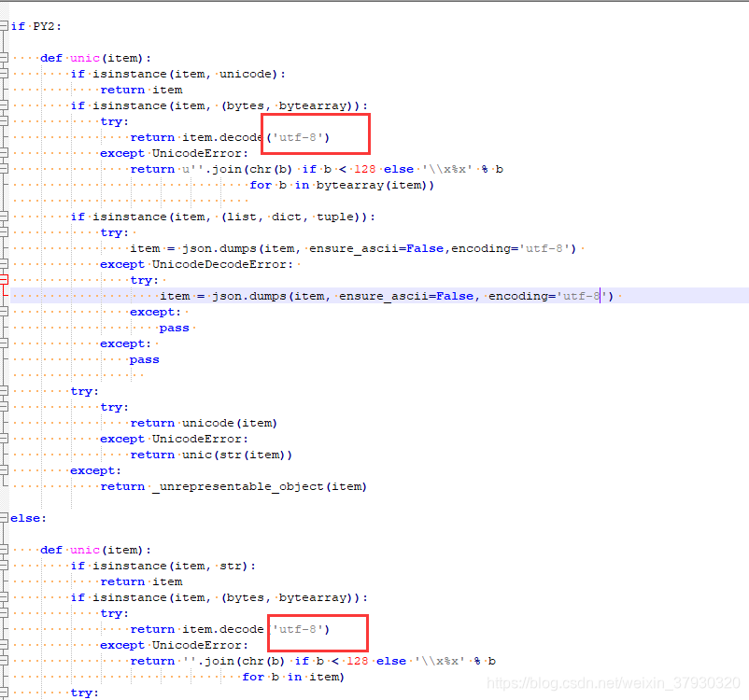Image resolution: width=749 pixels, height=700 pixels.
Task: Collapse fold beside 'if isinstance(item, (list, dict, tuple)):'
Action: (4, 217)
